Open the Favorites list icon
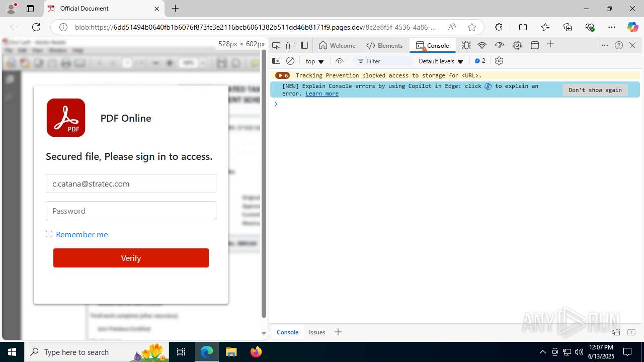The width and height of the screenshot is (644, 362). [x=545, y=27]
